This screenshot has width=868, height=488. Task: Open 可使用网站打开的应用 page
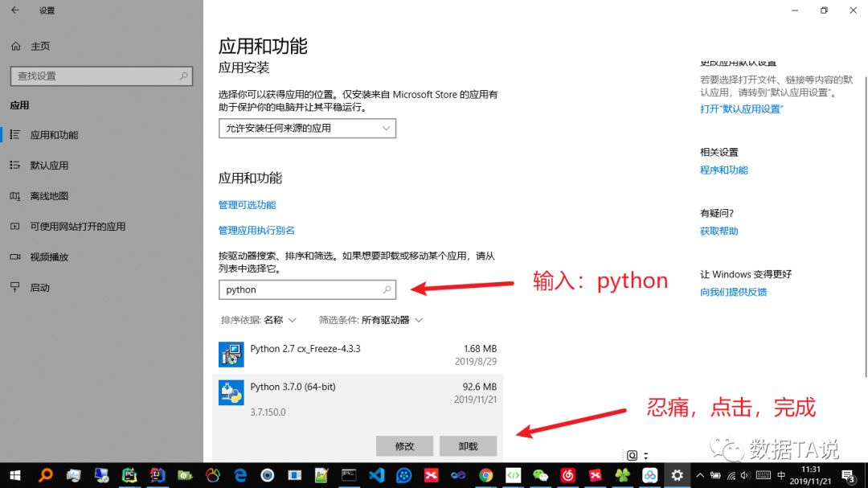pos(77,226)
